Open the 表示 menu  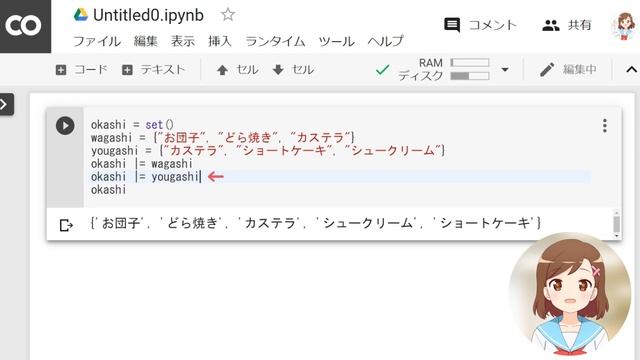click(182, 41)
